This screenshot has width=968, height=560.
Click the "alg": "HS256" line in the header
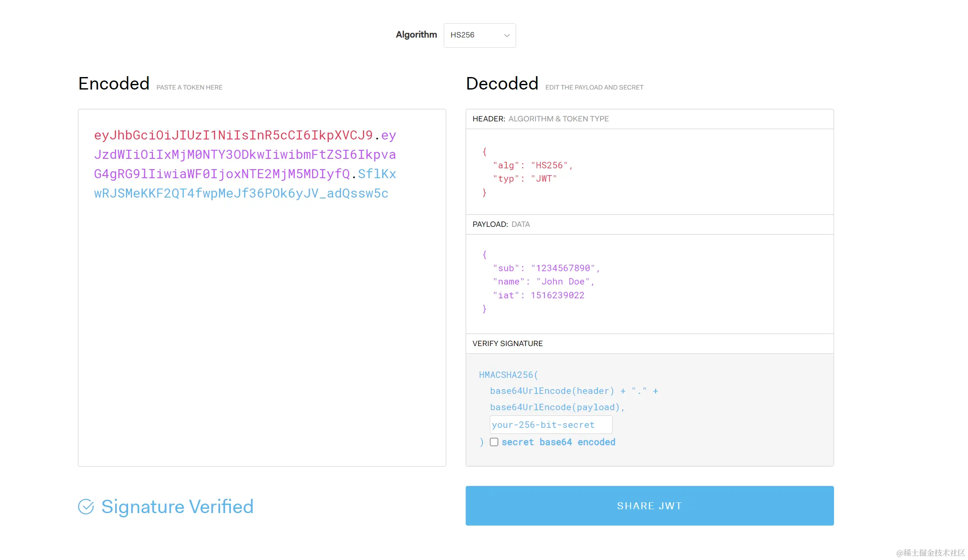[x=532, y=165]
